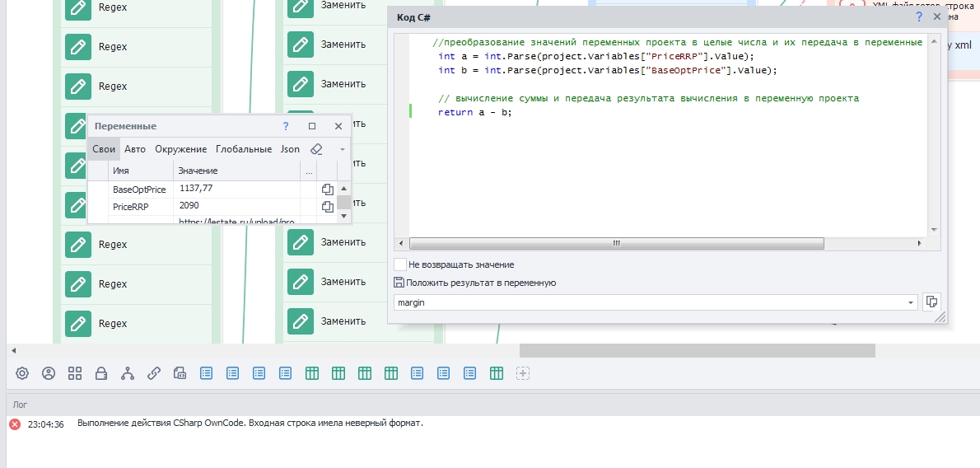Click the code editor scroll-up arrow
This screenshot has height=468, width=980.
[934, 41]
